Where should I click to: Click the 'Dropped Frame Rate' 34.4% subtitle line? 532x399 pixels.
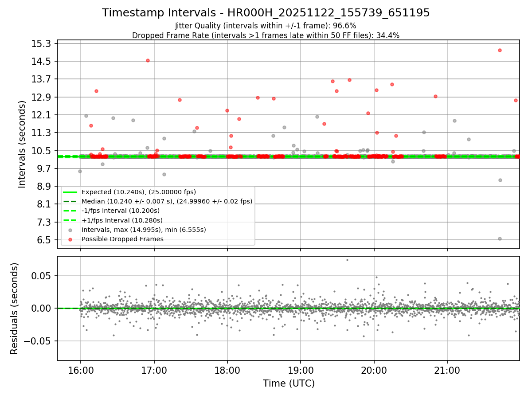[266, 35]
